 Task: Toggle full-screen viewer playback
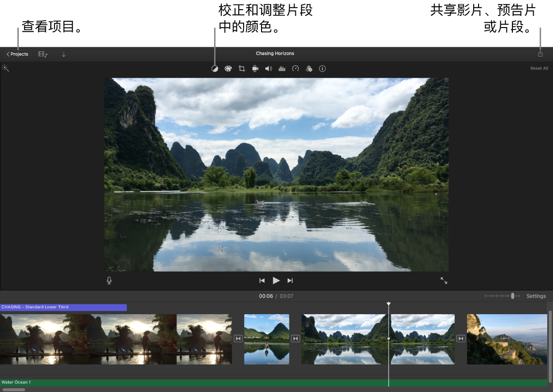[x=444, y=280]
